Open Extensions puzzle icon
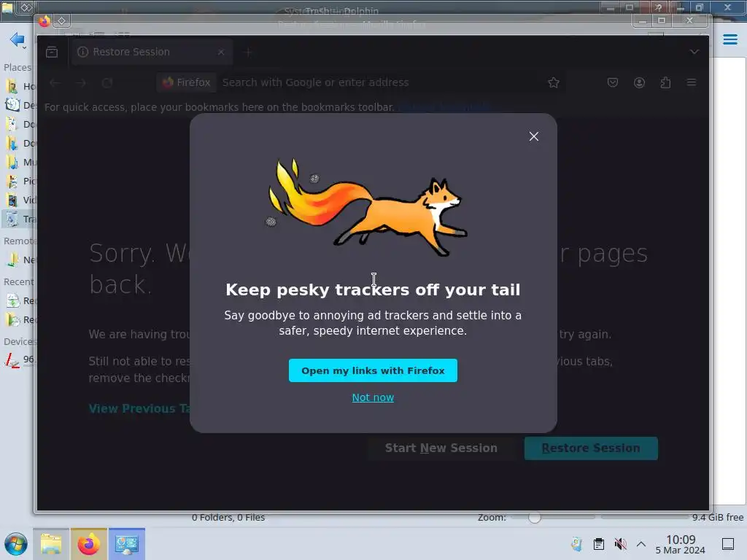 [665, 83]
